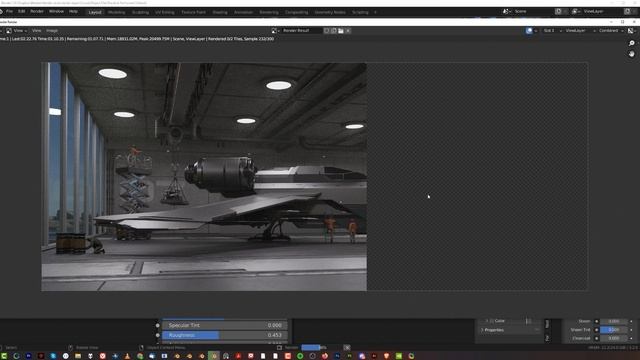
Task: Click the Sheen value slider
Action: click(613, 321)
